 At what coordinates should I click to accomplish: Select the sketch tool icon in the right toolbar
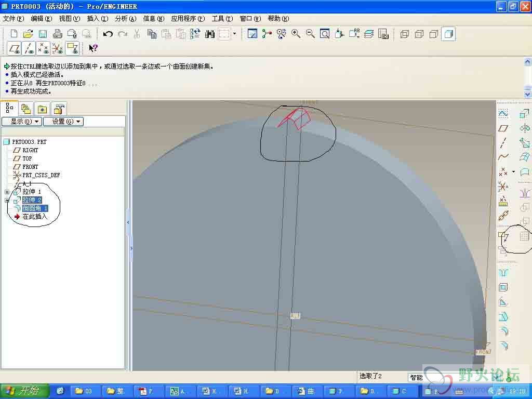503,113
